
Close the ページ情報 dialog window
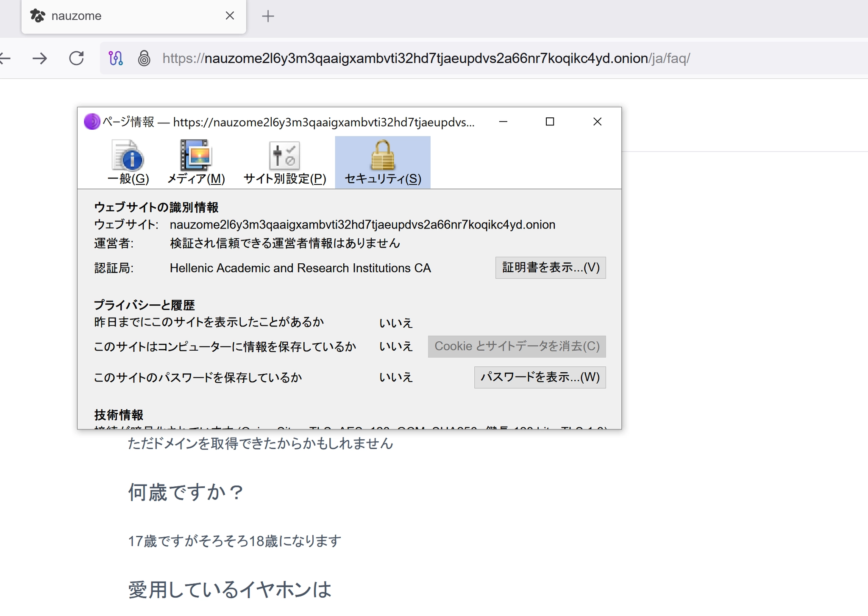click(x=597, y=122)
